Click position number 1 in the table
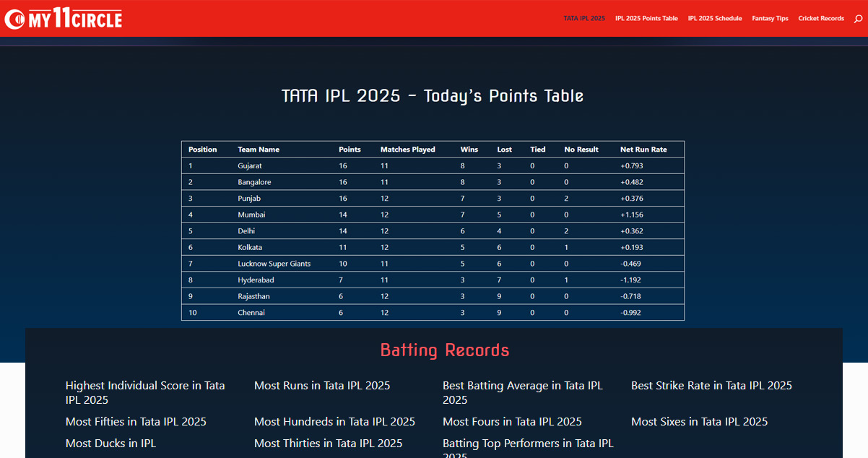The width and height of the screenshot is (868, 458). point(191,166)
